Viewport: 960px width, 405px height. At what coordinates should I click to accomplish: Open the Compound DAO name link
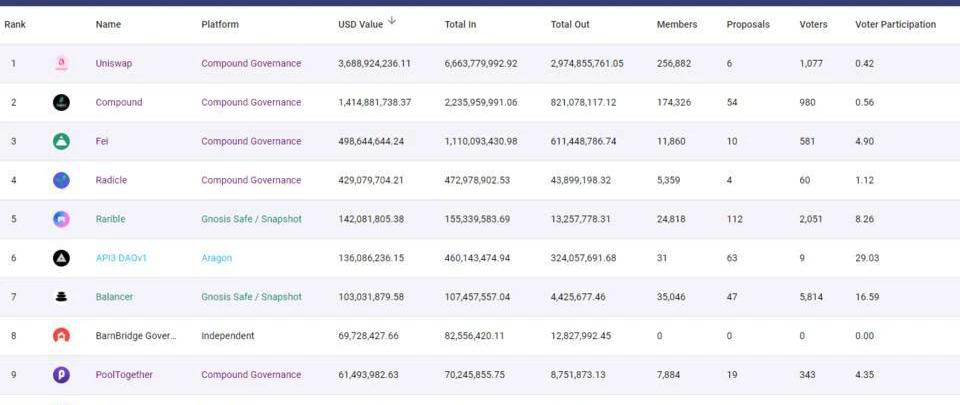tap(119, 102)
